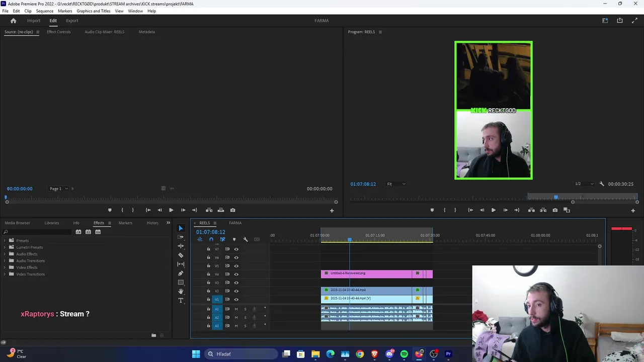This screenshot has height=362, width=644.
Task: Toggle sync lock on track V3
Action: [227, 283]
